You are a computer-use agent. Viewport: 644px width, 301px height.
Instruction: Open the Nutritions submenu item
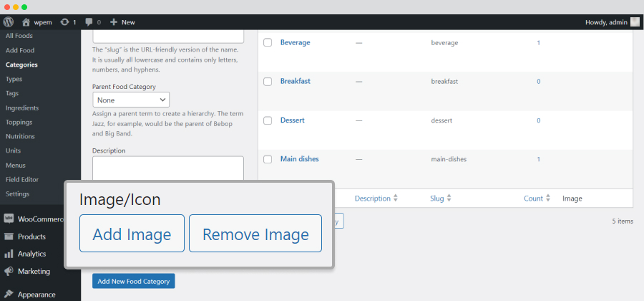tap(20, 136)
